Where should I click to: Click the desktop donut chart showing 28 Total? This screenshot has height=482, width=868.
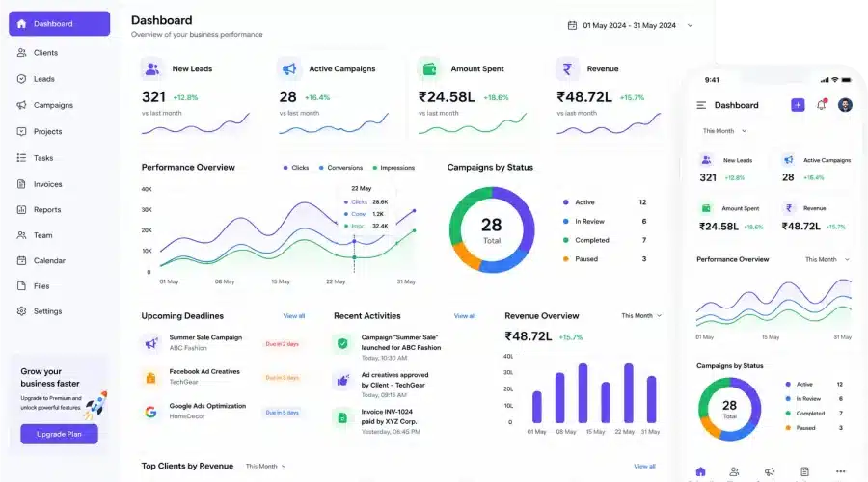[x=492, y=229]
